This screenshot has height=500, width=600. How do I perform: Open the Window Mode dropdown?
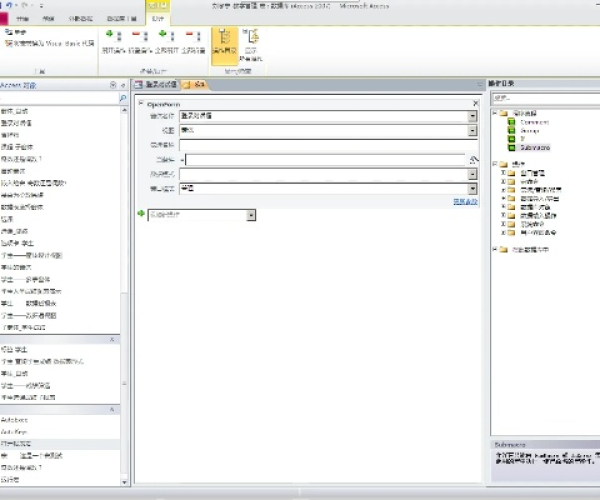click(472, 188)
